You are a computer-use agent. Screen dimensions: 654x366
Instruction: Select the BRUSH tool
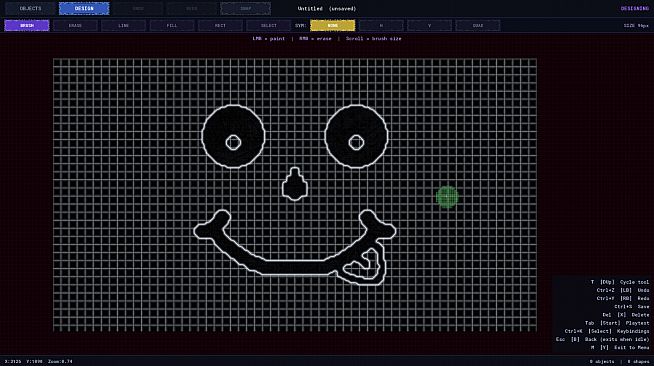coord(27,25)
